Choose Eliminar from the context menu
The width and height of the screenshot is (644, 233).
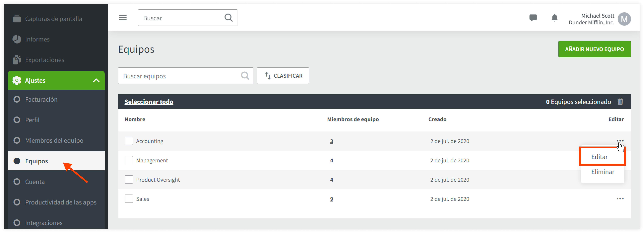[602, 172]
